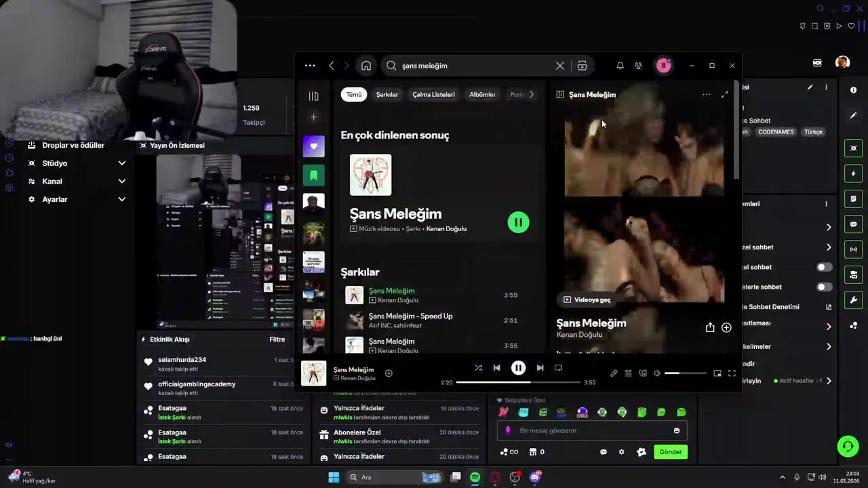
Task: Open connect to device icon
Action: [x=643, y=373]
